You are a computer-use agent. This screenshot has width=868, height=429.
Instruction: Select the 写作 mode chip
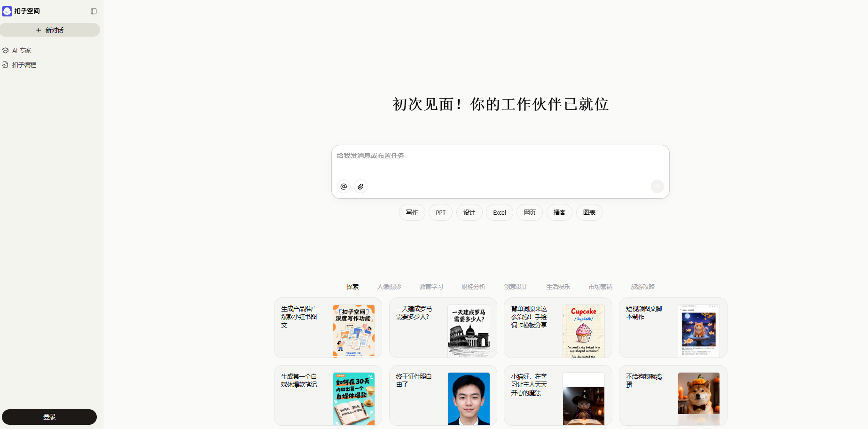coord(412,212)
